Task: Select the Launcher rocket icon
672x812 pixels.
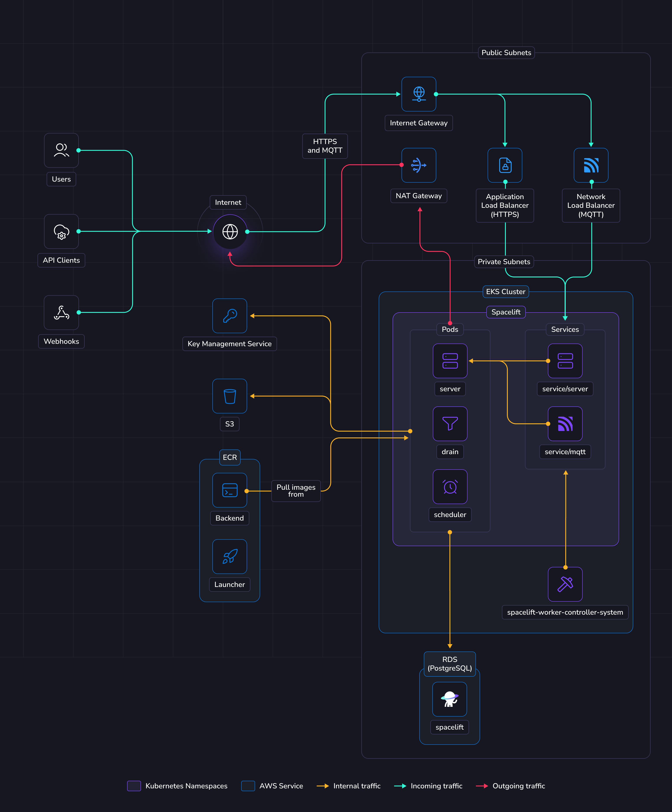Action: tap(229, 557)
